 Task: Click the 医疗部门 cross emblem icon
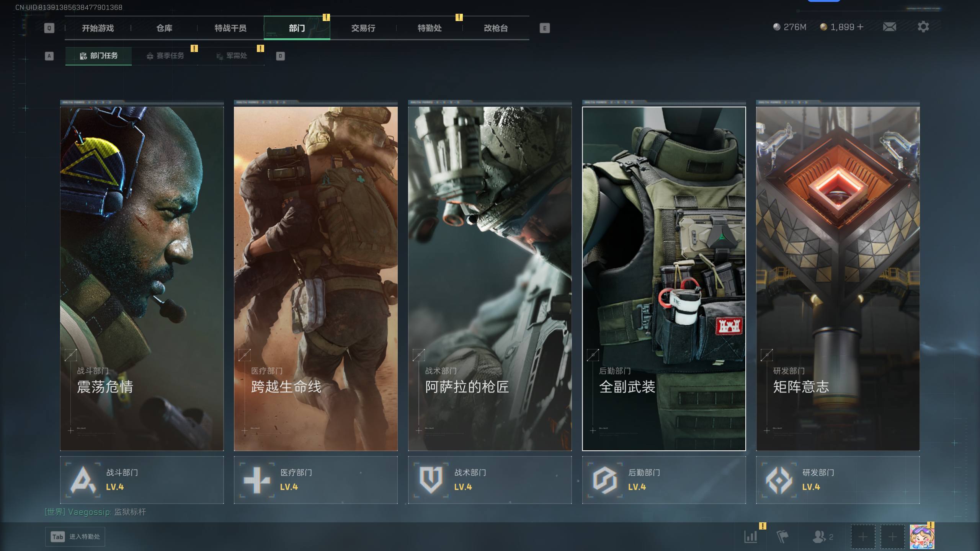257,480
